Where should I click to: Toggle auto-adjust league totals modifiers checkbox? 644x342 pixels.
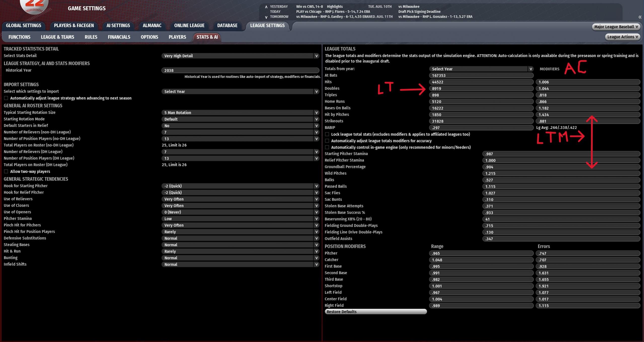[x=327, y=141]
